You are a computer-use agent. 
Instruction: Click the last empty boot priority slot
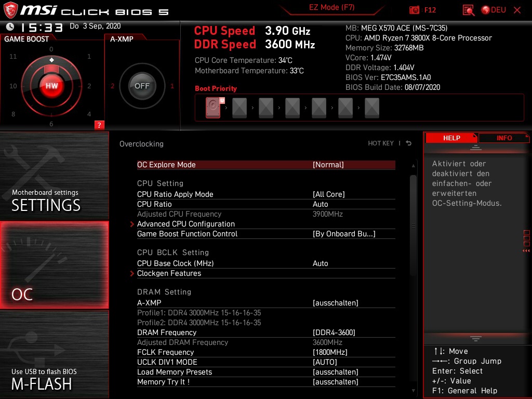pos(372,108)
